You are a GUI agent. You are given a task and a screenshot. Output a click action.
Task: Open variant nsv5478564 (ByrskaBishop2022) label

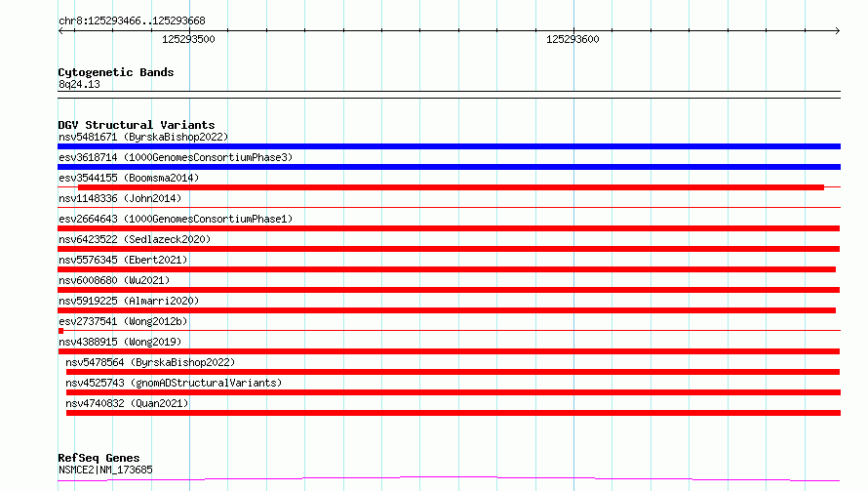[x=150, y=362]
